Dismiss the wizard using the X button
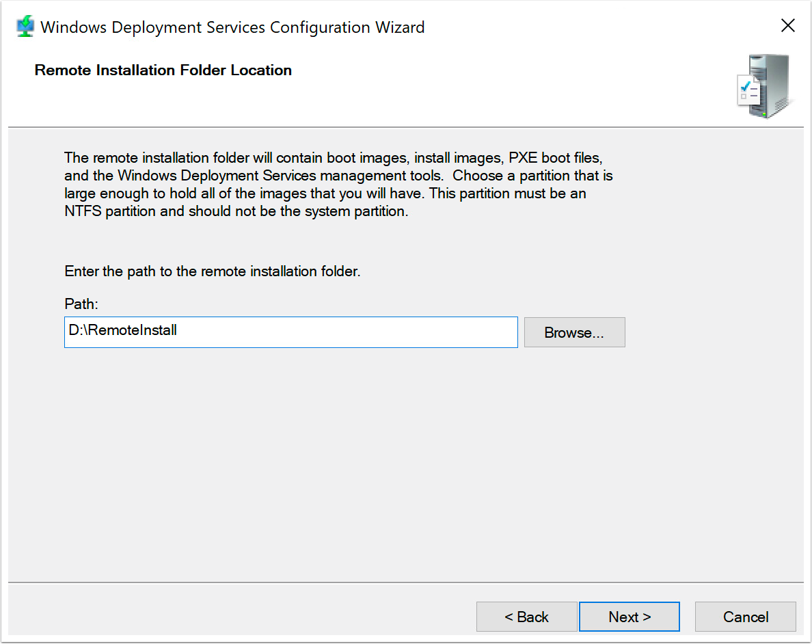This screenshot has width=812, height=644. 787,25
